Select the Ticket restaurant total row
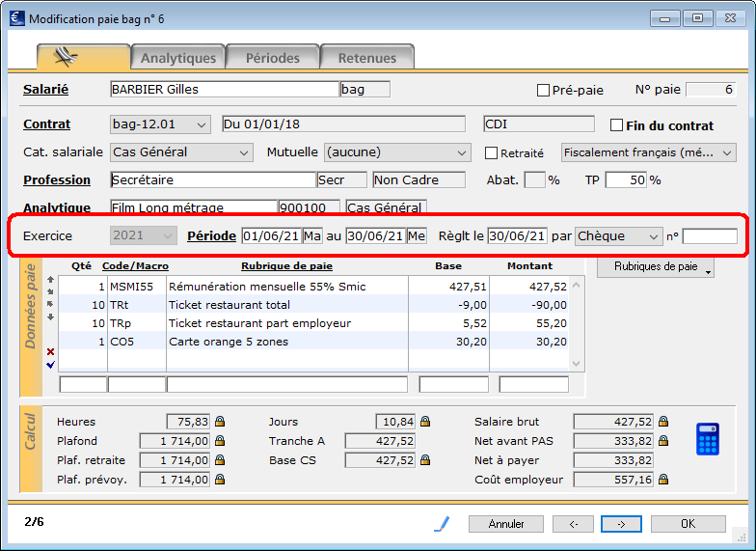Image resolution: width=756 pixels, height=551 pixels. pyautogui.click(x=313, y=305)
